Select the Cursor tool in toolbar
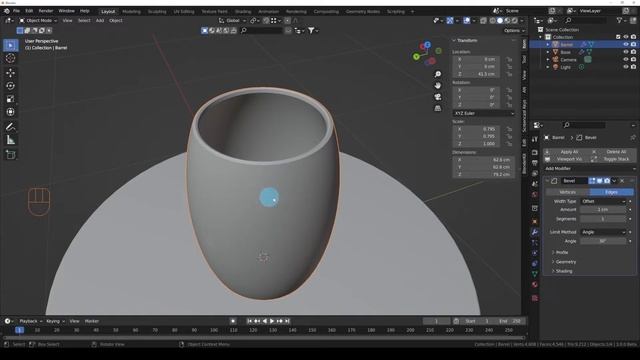The image size is (640, 360). coord(11,58)
